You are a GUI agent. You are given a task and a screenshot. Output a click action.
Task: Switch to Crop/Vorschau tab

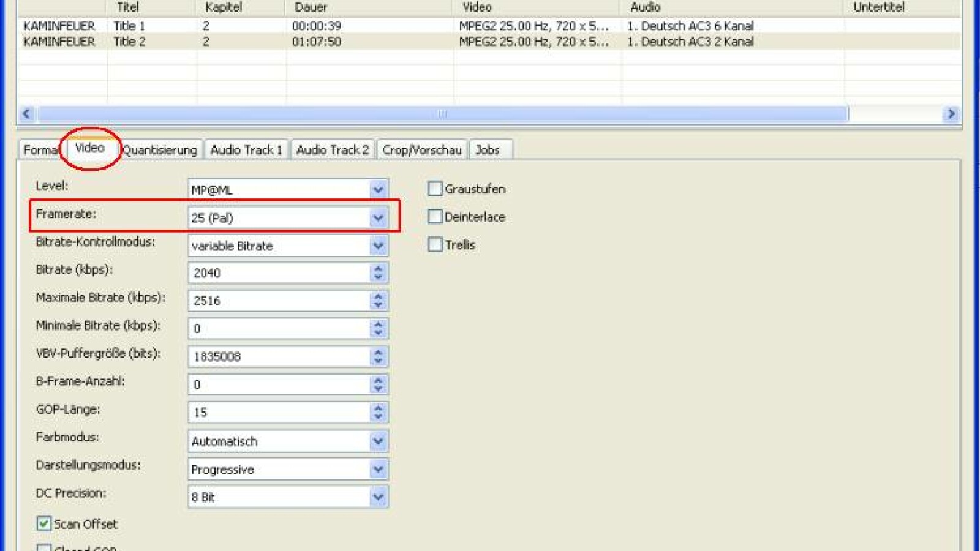(421, 150)
